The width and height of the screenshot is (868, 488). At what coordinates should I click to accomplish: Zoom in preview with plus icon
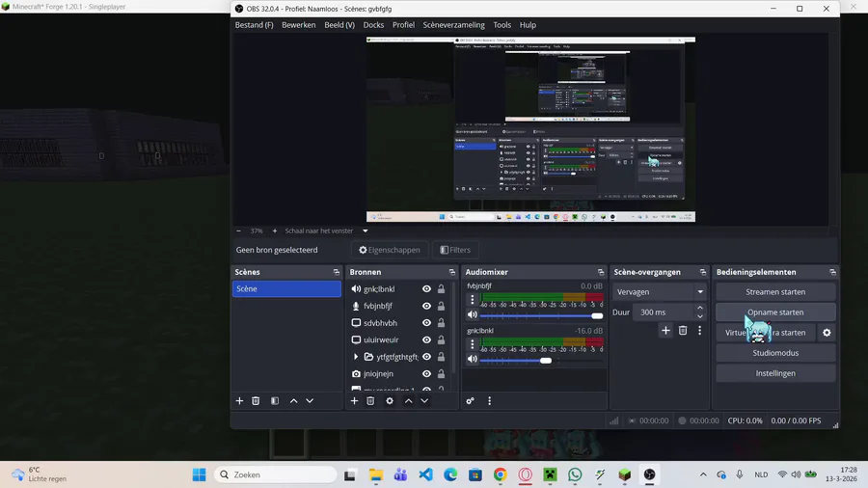tap(275, 230)
